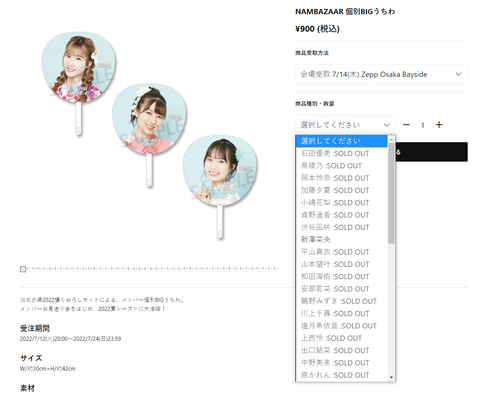Choose 上西怜 SOLD OUT option
This screenshot has height=393, width=480.
[x=342, y=338]
